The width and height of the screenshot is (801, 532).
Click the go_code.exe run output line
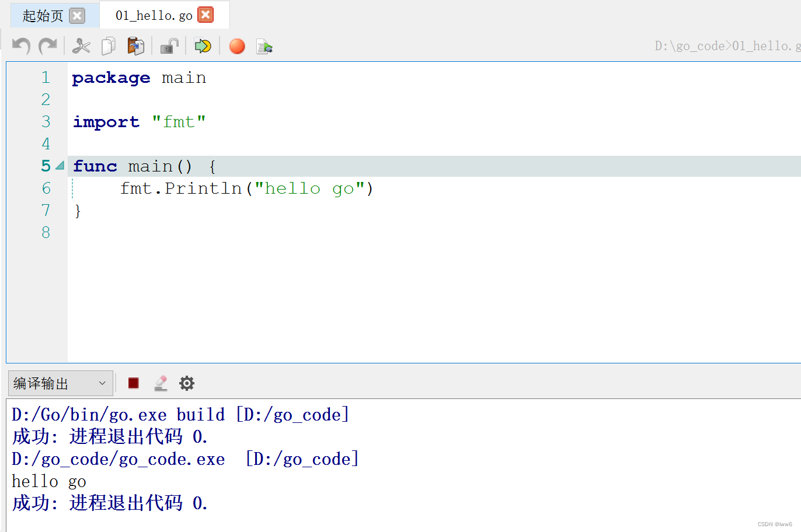(185, 459)
